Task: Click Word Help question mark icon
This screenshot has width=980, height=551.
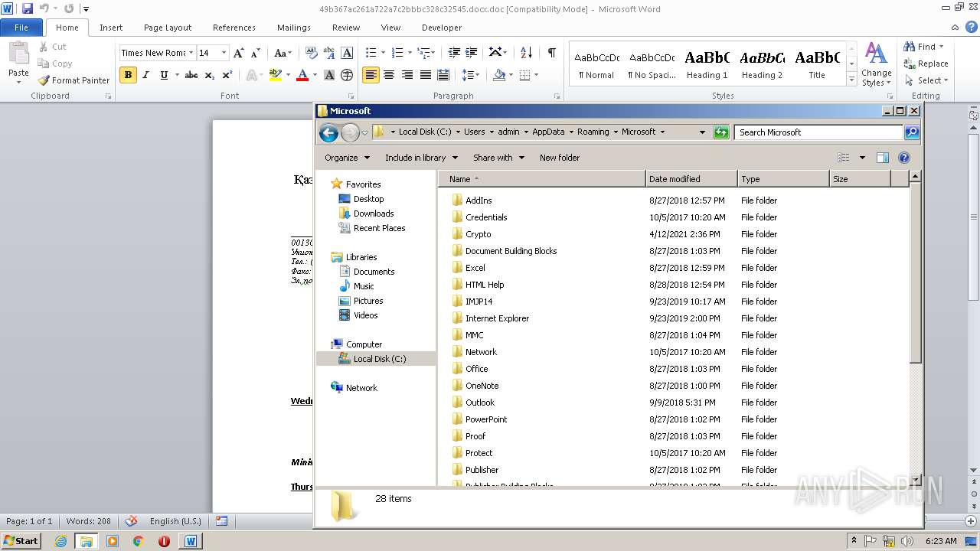Action: (972, 28)
